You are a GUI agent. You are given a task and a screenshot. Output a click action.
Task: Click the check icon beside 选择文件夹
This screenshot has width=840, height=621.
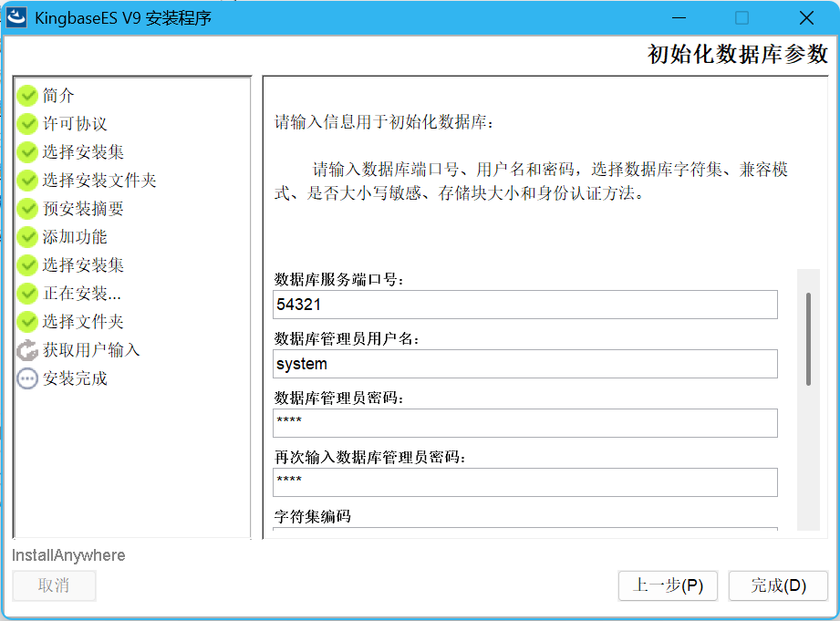(27, 322)
